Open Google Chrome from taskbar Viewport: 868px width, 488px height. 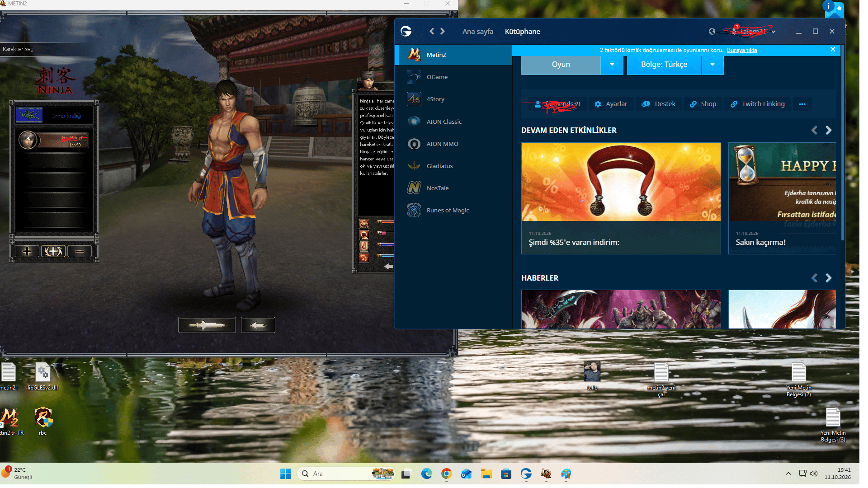(x=446, y=474)
